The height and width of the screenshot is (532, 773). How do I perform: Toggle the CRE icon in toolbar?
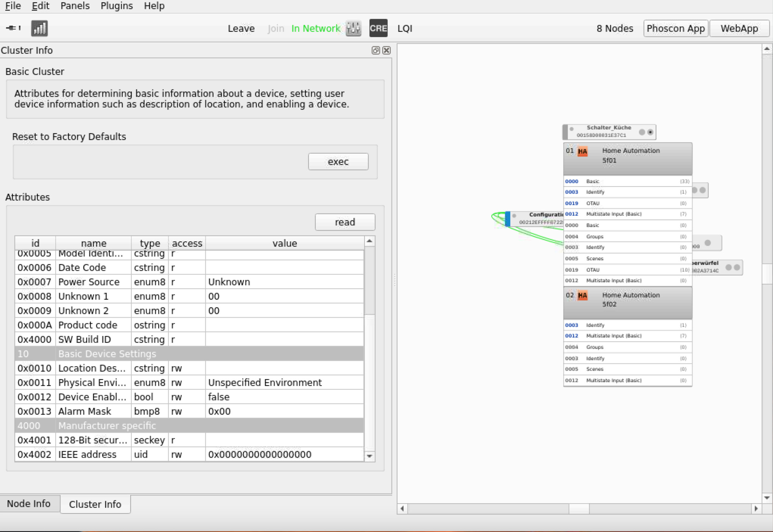pos(378,28)
